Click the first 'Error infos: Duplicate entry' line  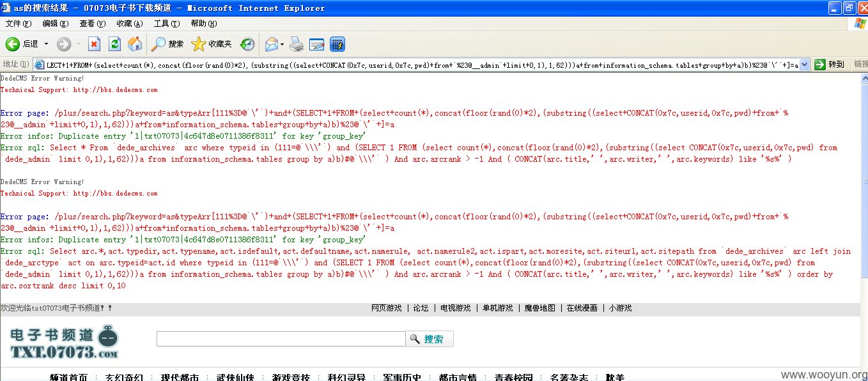183,136
